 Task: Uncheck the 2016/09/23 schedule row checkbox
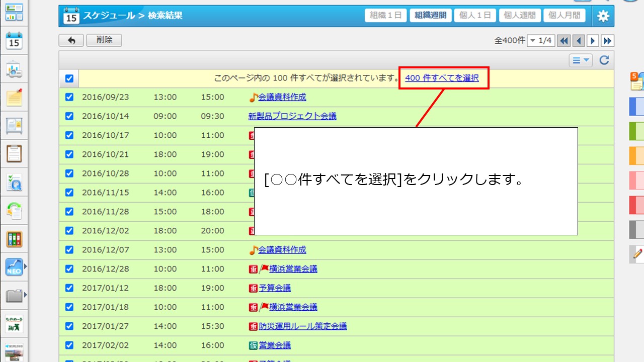(x=69, y=97)
